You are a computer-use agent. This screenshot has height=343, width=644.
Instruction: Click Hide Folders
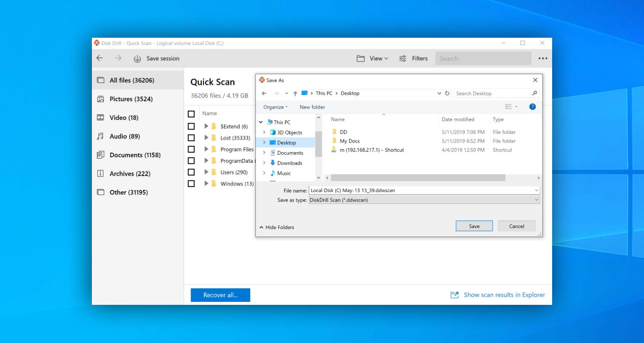[277, 227]
